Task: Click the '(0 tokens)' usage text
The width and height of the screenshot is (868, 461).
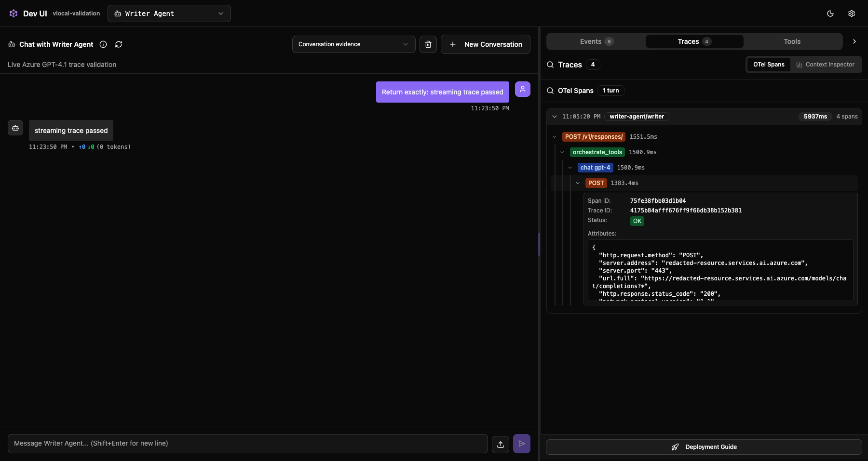Action: (x=114, y=147)
